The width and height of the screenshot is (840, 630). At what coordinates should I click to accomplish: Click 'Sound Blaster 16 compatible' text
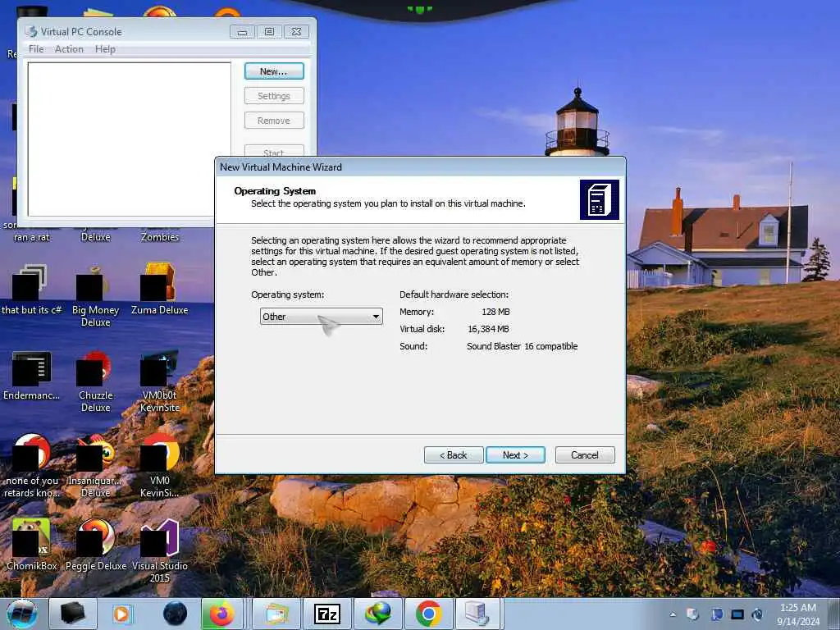[522, 346]
